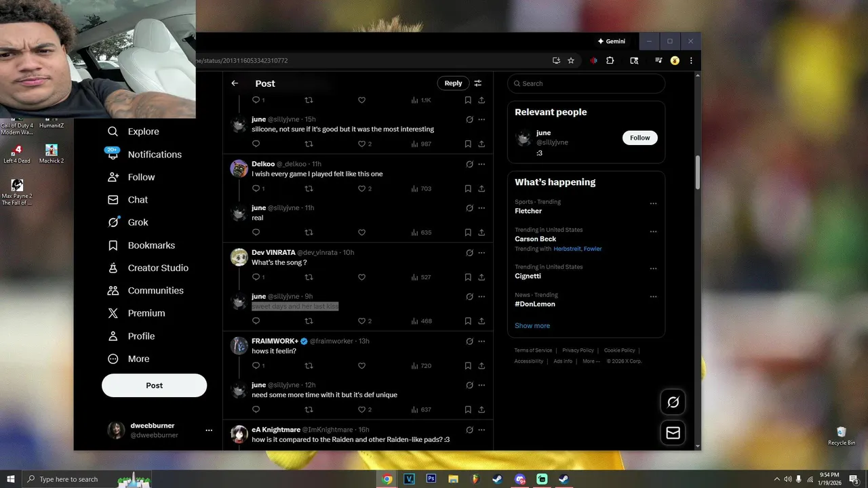Screen dimensions: 868x488
Task: Open the floating Grok button
Action: [x=673, y=403]
